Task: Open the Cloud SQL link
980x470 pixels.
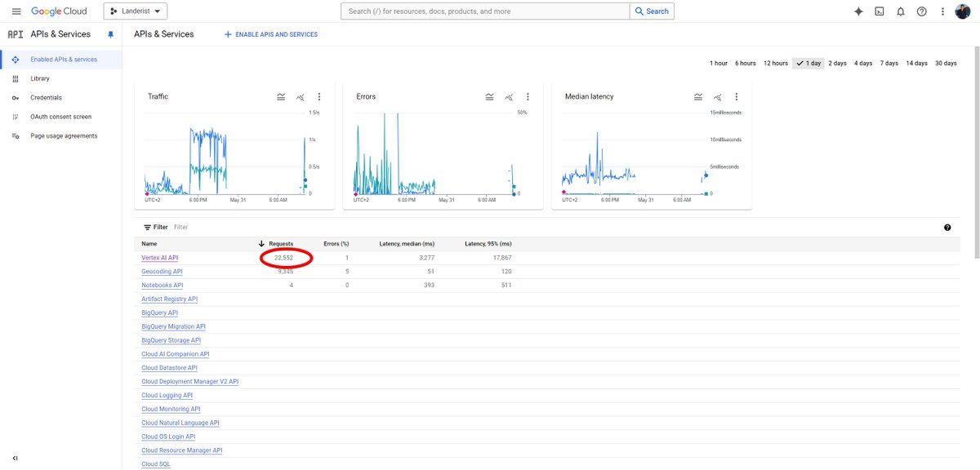Action: point(156,464)
